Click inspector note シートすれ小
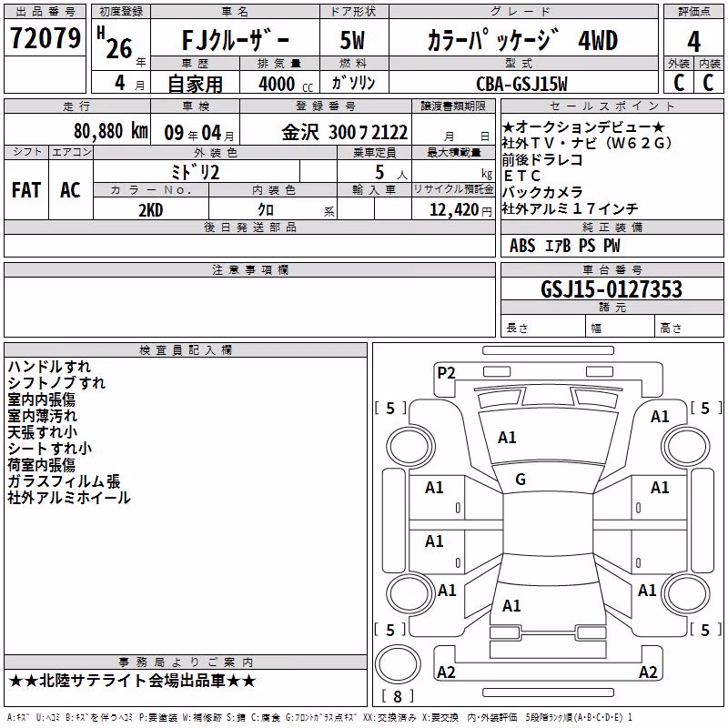The height and width of the screenshot is (728, 728). pos(50,449)
